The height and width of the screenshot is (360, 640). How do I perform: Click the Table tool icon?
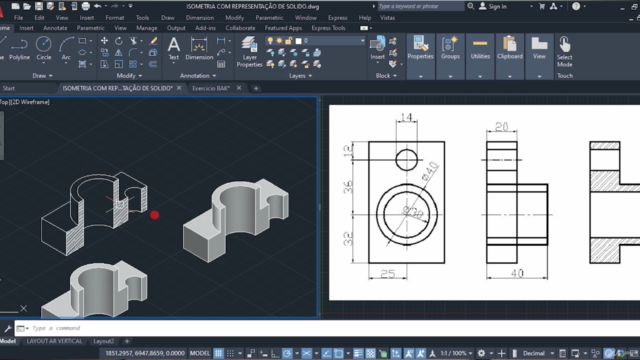[221, 64]
